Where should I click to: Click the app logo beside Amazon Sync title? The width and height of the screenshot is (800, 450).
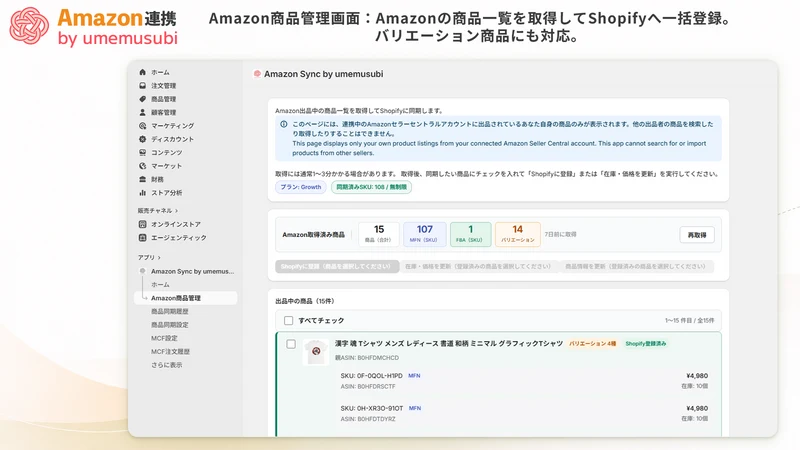(257, 74)
